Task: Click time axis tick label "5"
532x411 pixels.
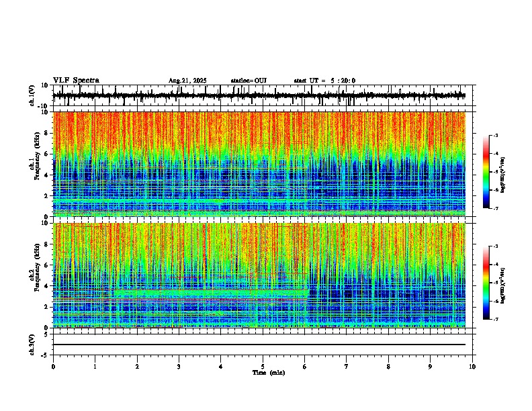Action: pyautogui.click(x=263, y=367)
